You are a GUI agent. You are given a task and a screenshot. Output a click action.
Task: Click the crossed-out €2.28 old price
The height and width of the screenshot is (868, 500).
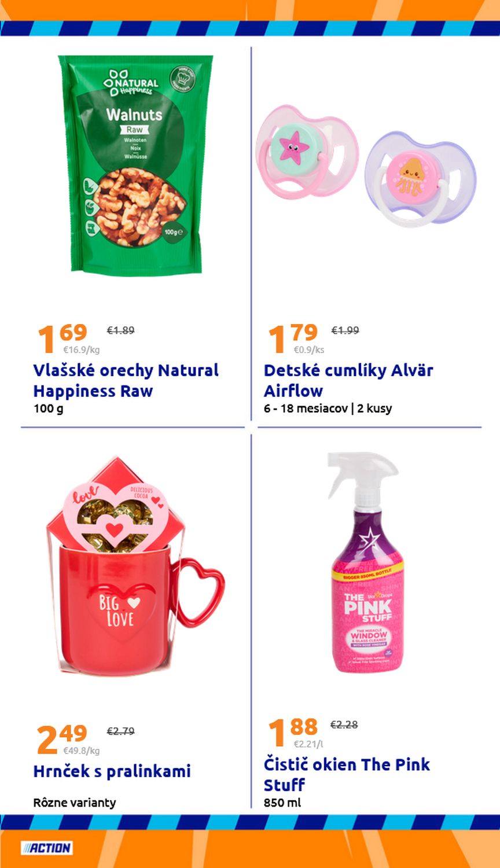point(344,724)
